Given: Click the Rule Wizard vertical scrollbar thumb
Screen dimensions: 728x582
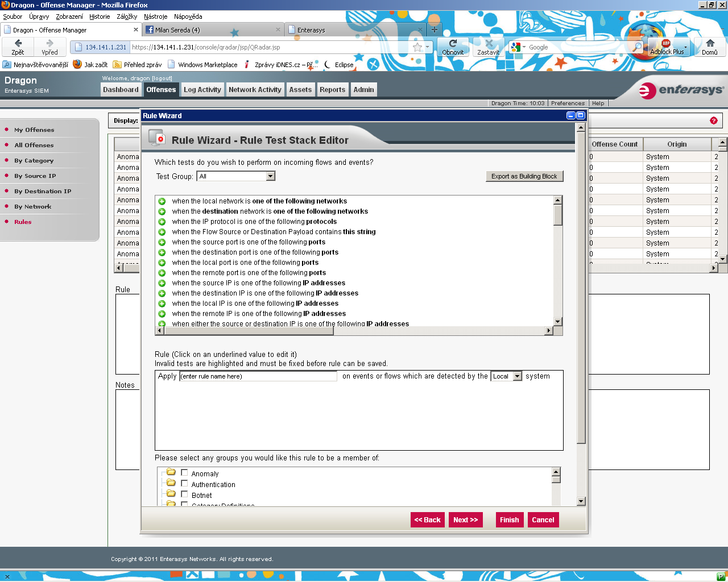Looking at the screenshot, I should tap(581, 288).
